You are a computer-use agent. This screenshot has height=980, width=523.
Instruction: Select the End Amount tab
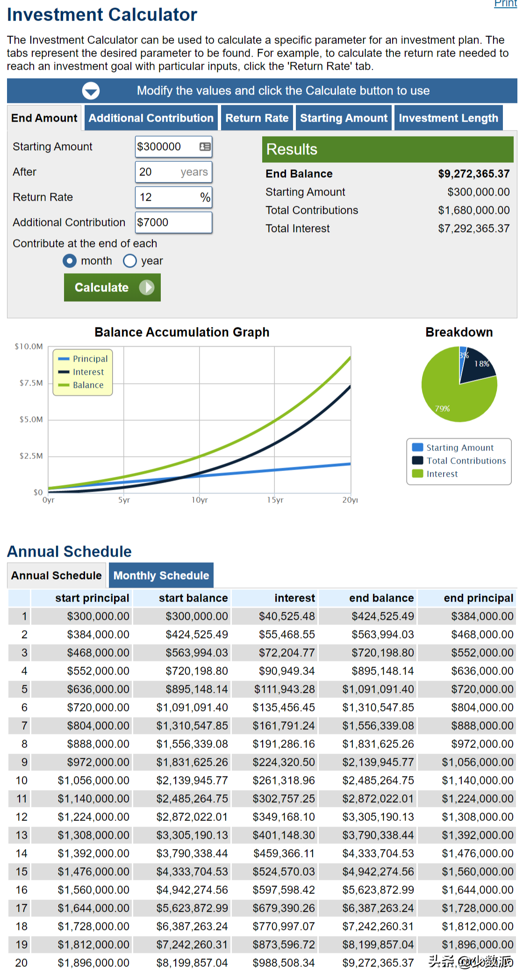click(x=44, y=118)
